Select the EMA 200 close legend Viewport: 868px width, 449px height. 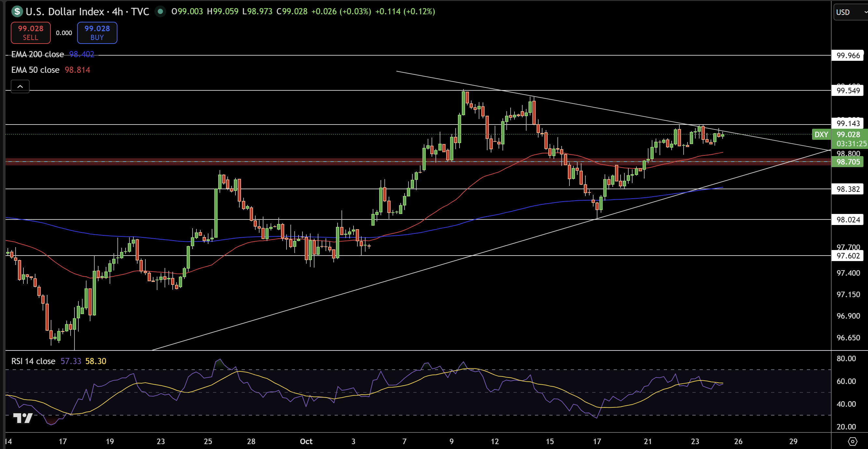coord(37,54)
